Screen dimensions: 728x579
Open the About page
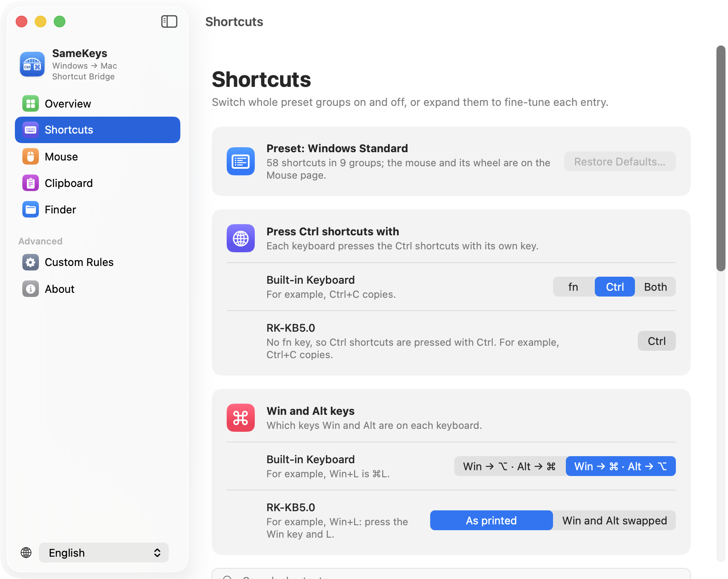98,289
